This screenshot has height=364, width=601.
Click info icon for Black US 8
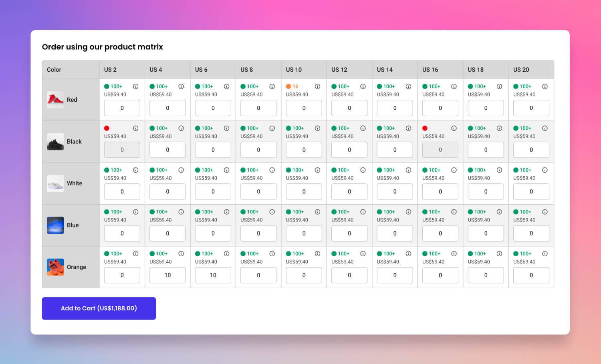[x=272, y=128]
